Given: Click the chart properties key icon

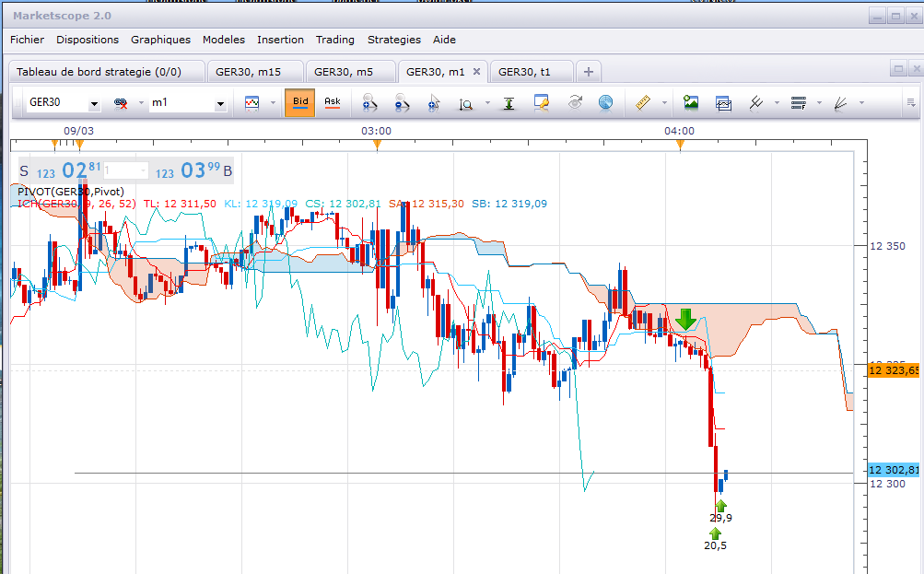Looking at the screenshot, I should [x=541, y=103].
